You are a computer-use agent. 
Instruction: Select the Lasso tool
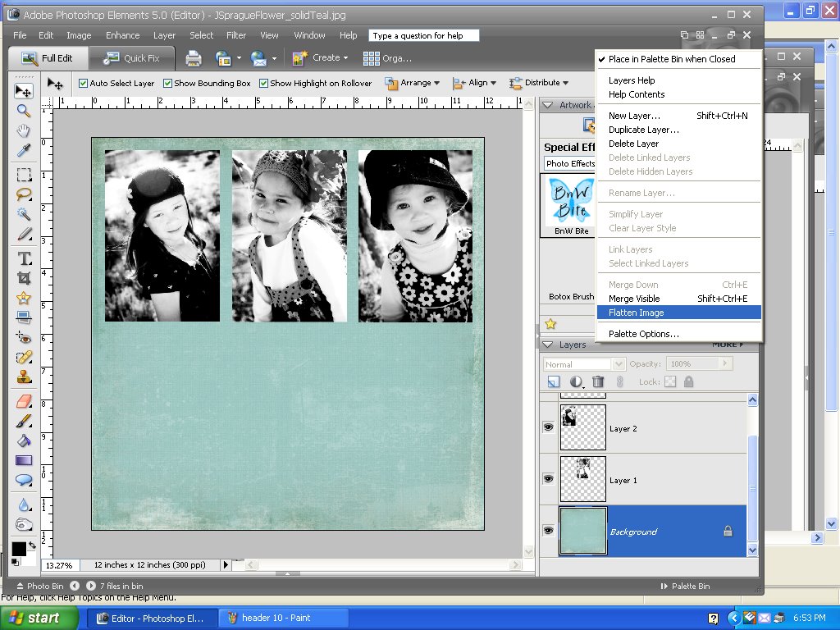(24, 194)
